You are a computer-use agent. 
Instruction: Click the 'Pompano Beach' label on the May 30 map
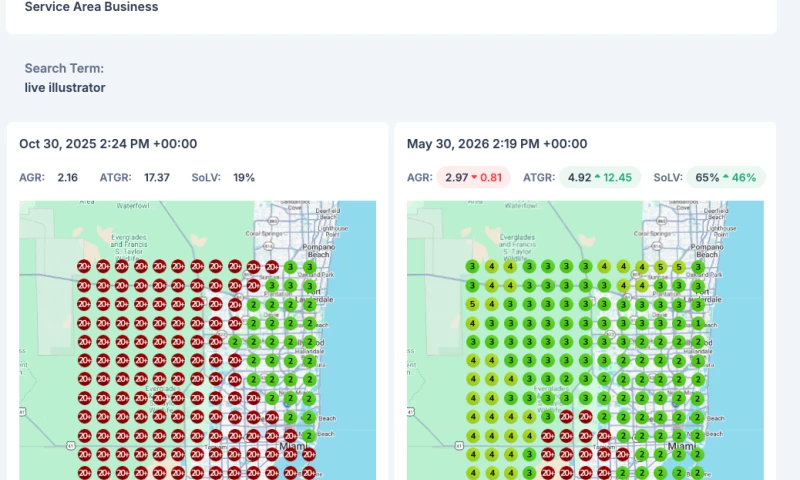[707, 250]
